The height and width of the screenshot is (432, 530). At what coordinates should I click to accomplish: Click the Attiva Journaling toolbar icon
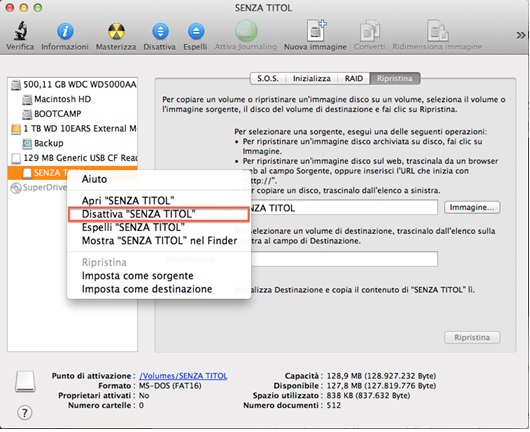point(246,31)
